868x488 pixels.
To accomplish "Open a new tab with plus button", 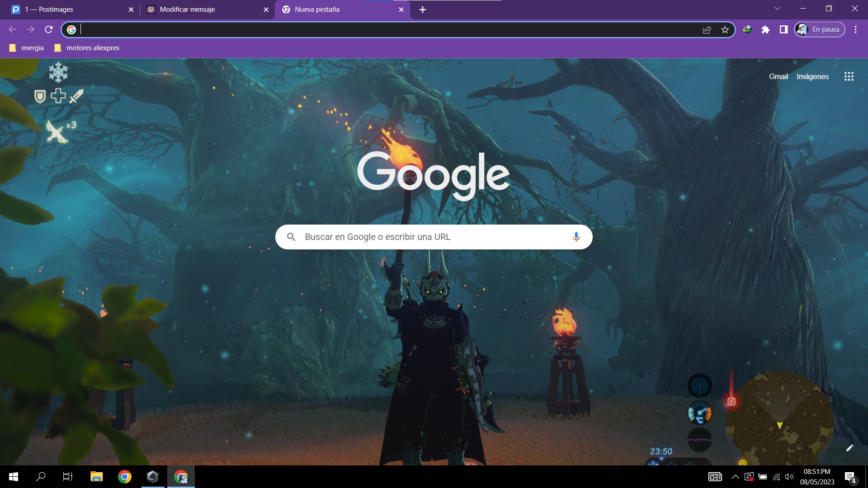I will (x=422, y=9).
